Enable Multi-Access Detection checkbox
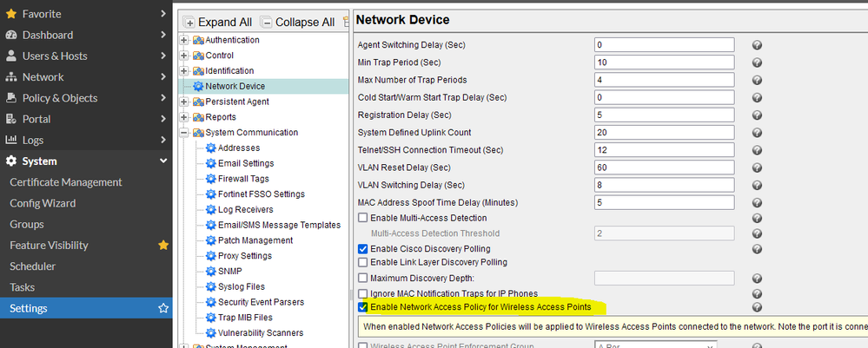868x348 pixels. click(x=363, y=218)
